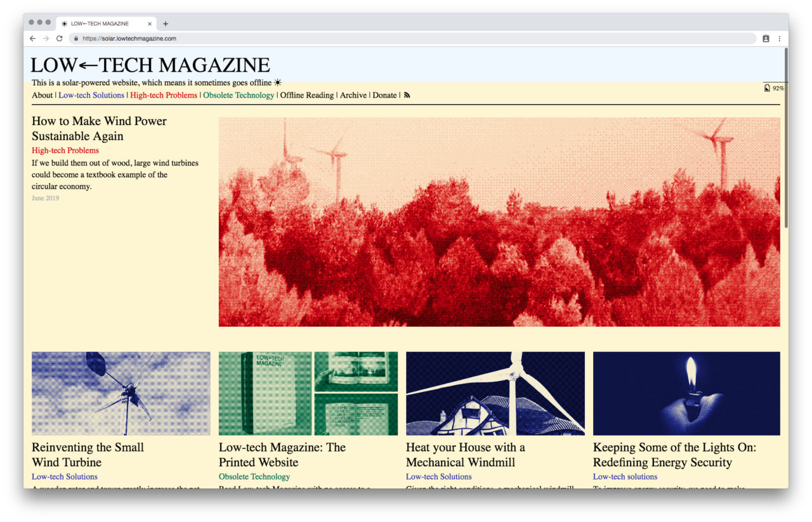Image resolution: width=812 pixels, height=522 pixels.
Task: Open 'Low-tech Magazine: The Printed Website' article
Action: click(282, 455)
